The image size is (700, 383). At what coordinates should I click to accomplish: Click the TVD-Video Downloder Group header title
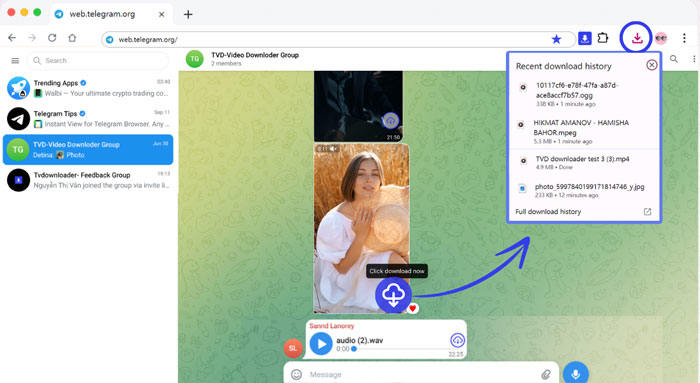point(255,55)
